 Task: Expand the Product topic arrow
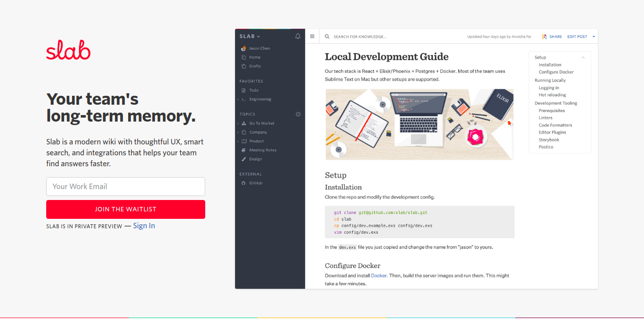coord(238,141)
